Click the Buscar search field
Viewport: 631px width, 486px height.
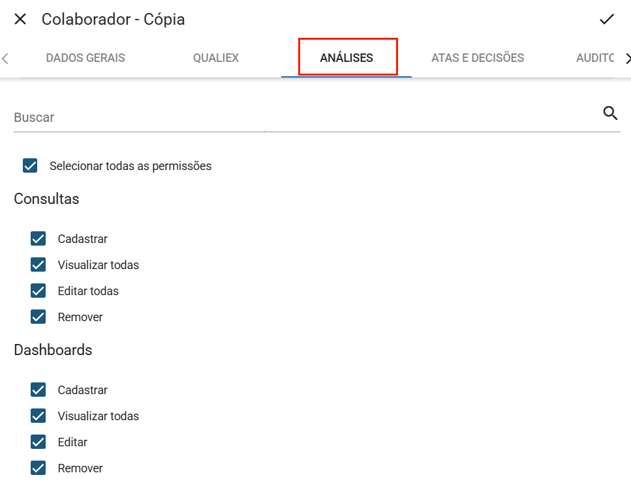click(300, 117)
